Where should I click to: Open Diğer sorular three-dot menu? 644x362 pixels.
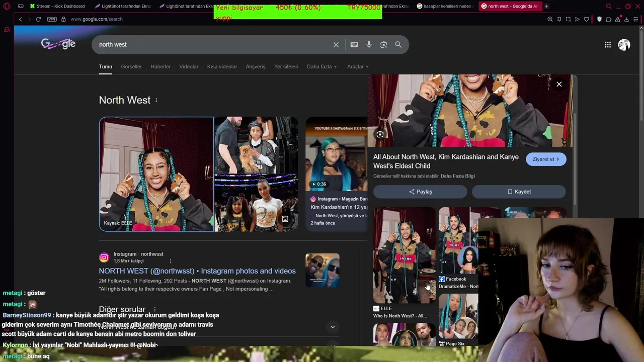coord(155,309)
